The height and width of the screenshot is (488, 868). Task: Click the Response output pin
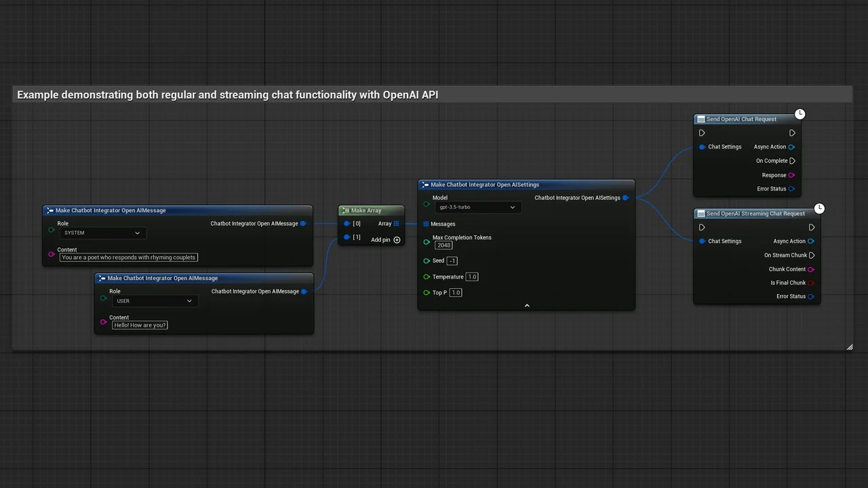(792, 176)
